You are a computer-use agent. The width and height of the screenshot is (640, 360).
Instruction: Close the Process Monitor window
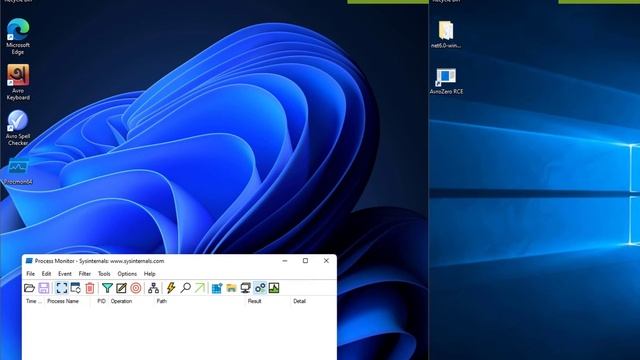(326, 261)
